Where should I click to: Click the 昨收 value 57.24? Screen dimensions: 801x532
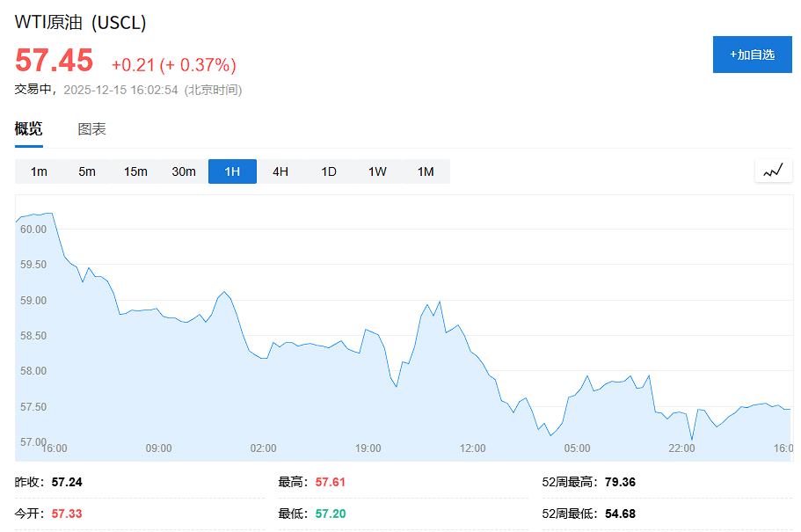(x=66, y=482)
